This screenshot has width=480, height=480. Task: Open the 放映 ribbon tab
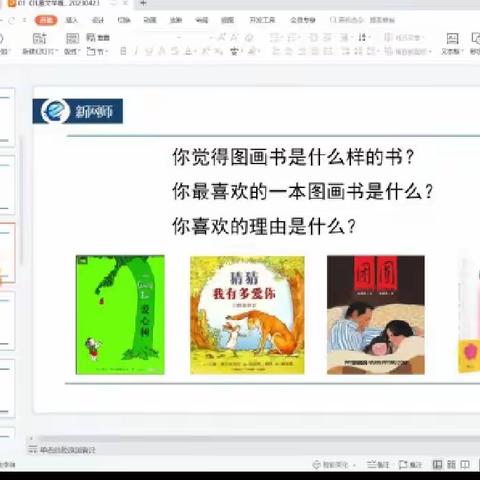click(176, 20)
